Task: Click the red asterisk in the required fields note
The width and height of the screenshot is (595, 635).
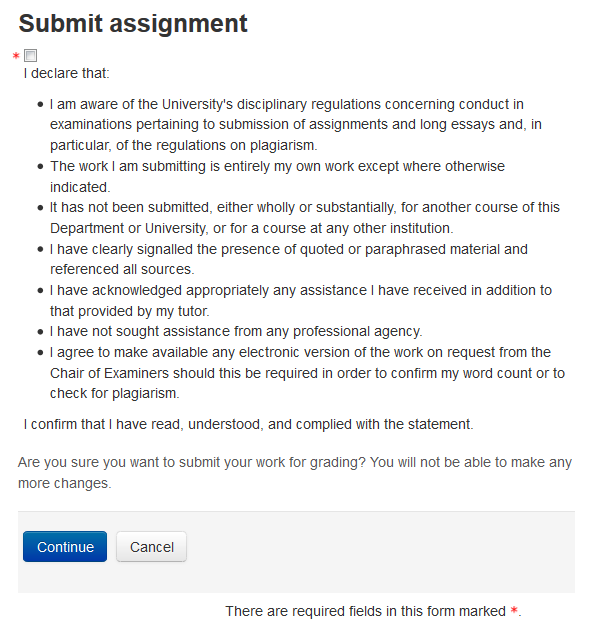Action: (514, 610)
